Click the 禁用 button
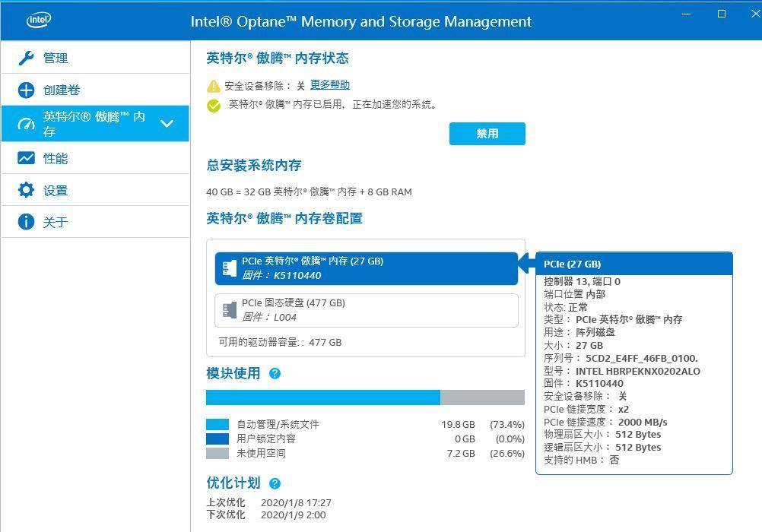Viewport: 762px width, 532px height. click(x=487, y=134)
